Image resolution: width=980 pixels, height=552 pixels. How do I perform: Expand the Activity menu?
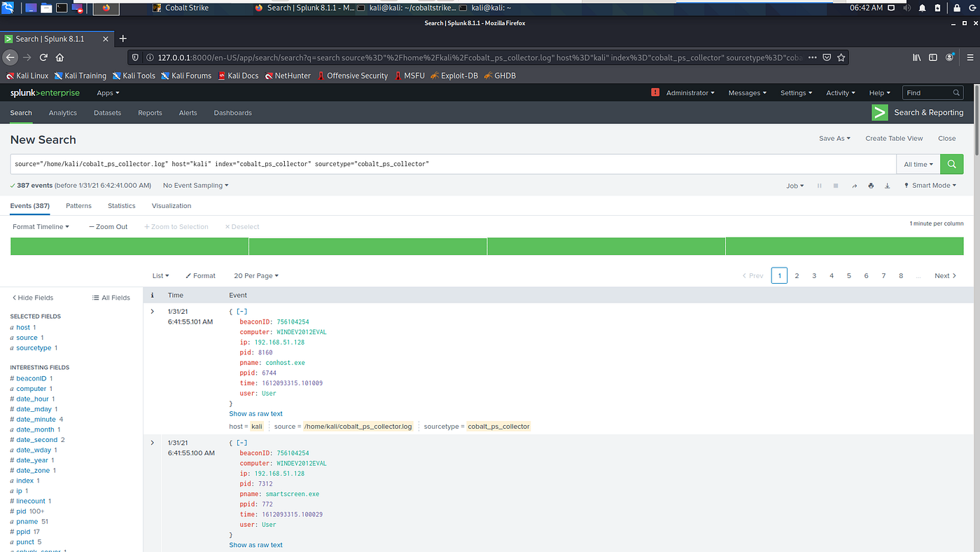pyautogui.click(x=840, y=93)
